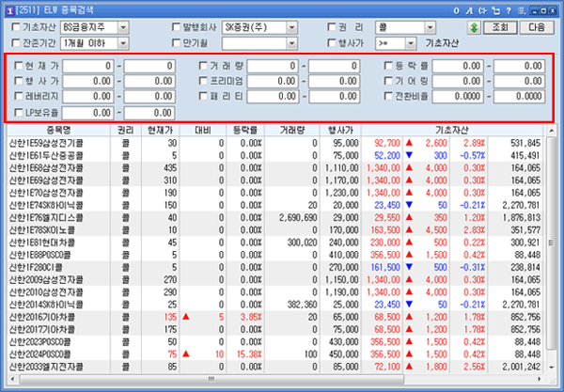Toggle the LP보유율 checkbox
The image size is (564, 392).
21,112
